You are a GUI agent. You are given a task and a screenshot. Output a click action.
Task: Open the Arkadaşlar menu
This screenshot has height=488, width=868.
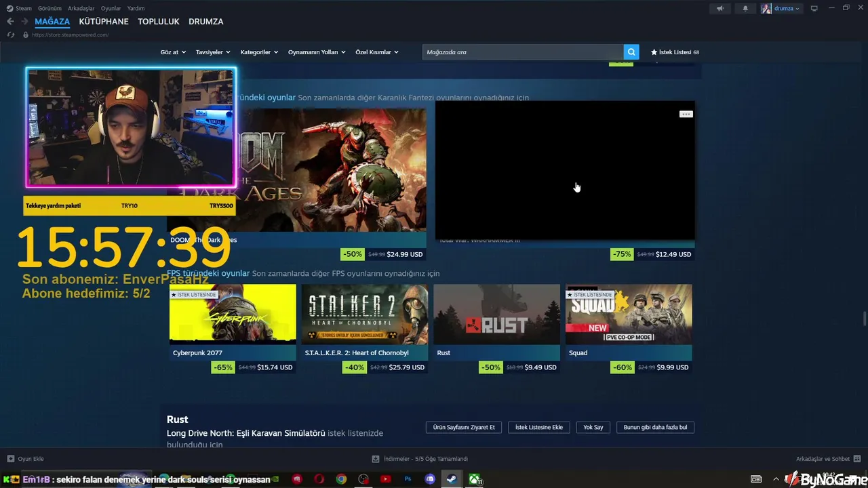tap(81, 8)
